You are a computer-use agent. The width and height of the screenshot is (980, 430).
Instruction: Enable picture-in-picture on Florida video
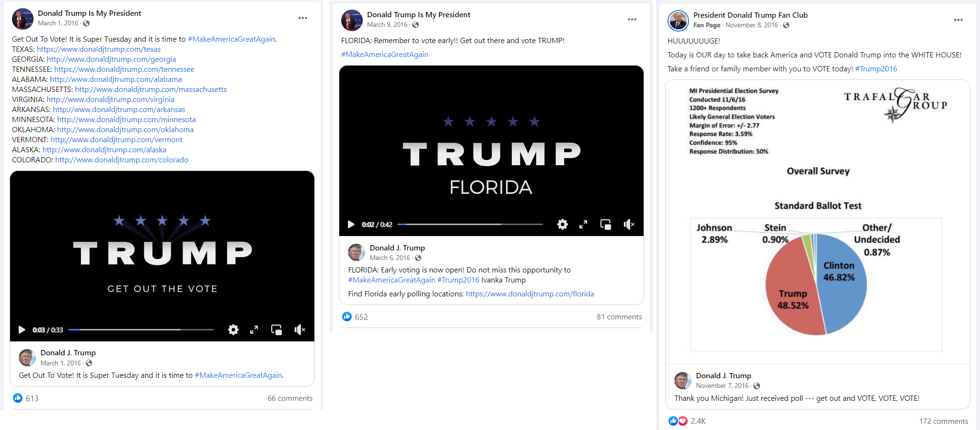(606, 225)
